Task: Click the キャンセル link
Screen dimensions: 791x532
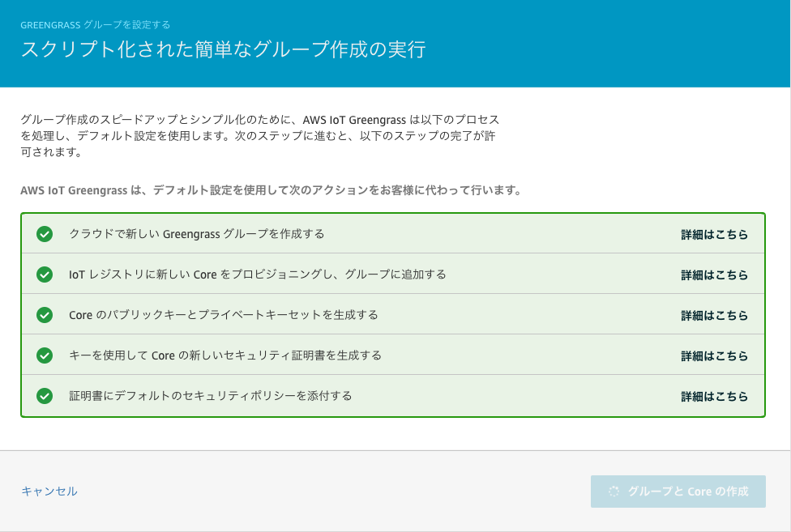Action: (x=49, y=492)
